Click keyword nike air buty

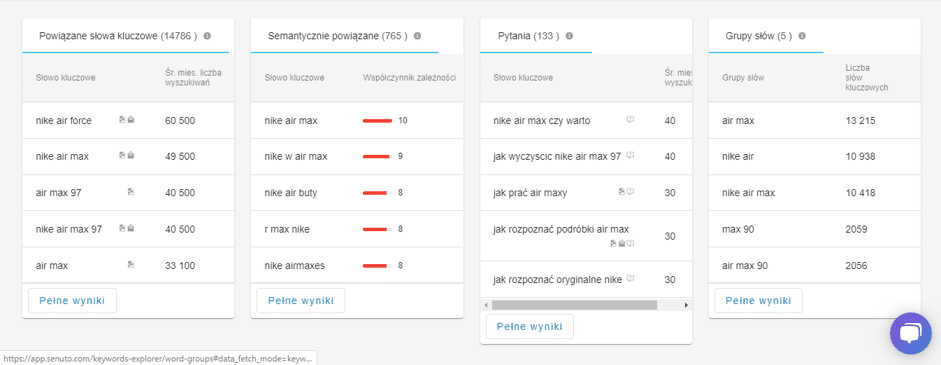(x=291, y=193)
